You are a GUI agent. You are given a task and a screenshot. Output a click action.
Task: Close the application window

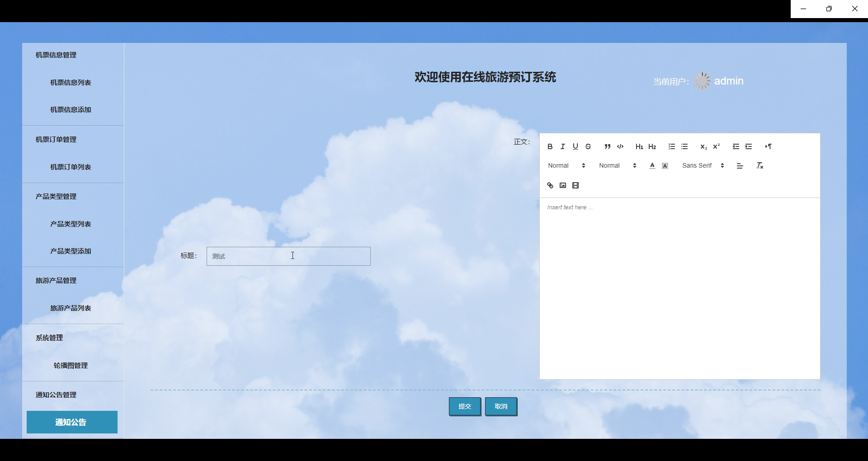pyautogui.click(x=855, y=9)
